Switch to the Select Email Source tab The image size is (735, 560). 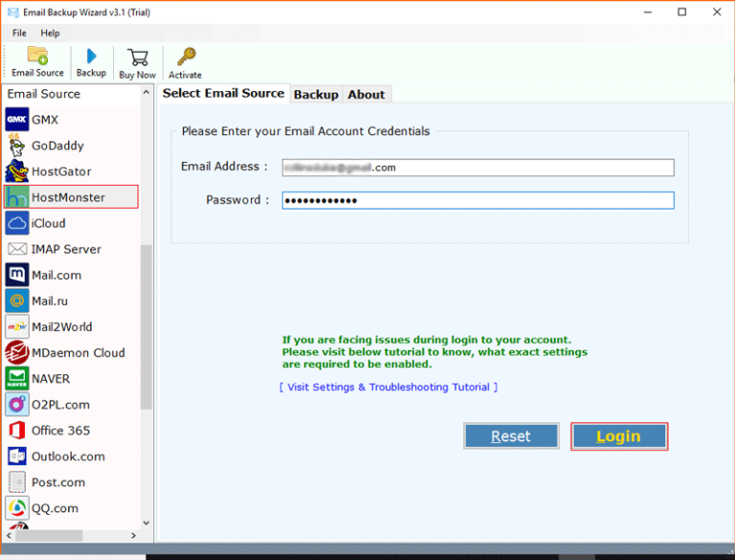point(224,93)
